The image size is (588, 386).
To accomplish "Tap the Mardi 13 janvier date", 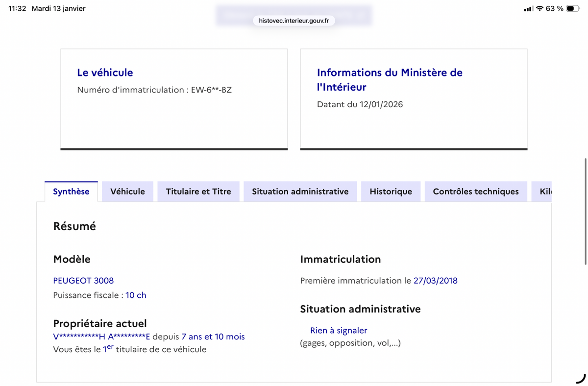I will 58,9.
